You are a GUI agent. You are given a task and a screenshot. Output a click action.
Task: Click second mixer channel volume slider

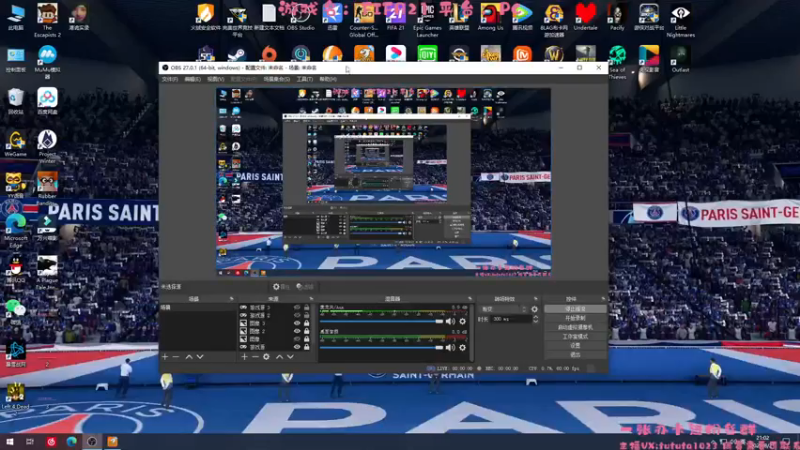tap(381, 347)
